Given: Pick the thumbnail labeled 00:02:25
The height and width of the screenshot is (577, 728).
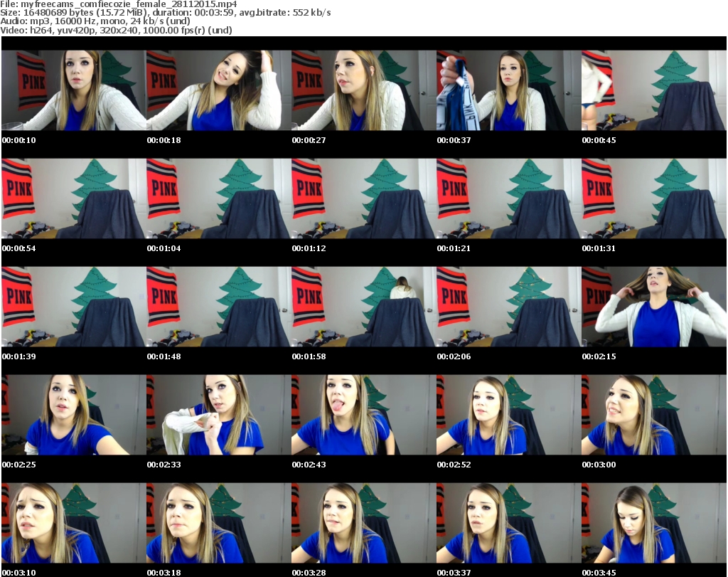Looking at the screenshot, I should tap(74, 415).
